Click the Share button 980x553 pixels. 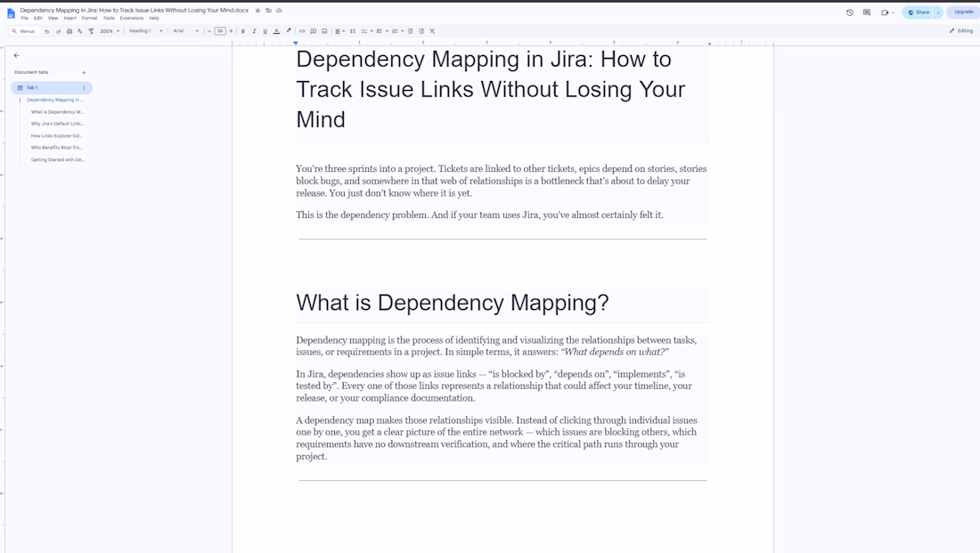(919, 12)
